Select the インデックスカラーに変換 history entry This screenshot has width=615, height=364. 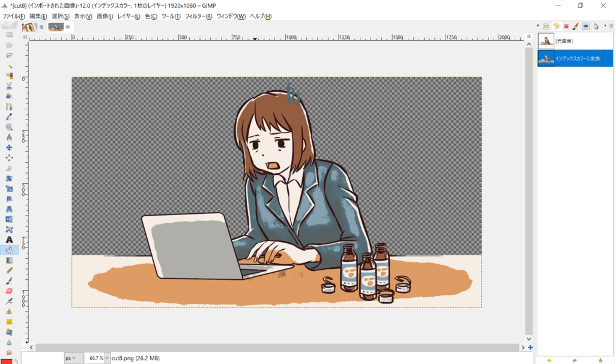click(x=575, y=58)
